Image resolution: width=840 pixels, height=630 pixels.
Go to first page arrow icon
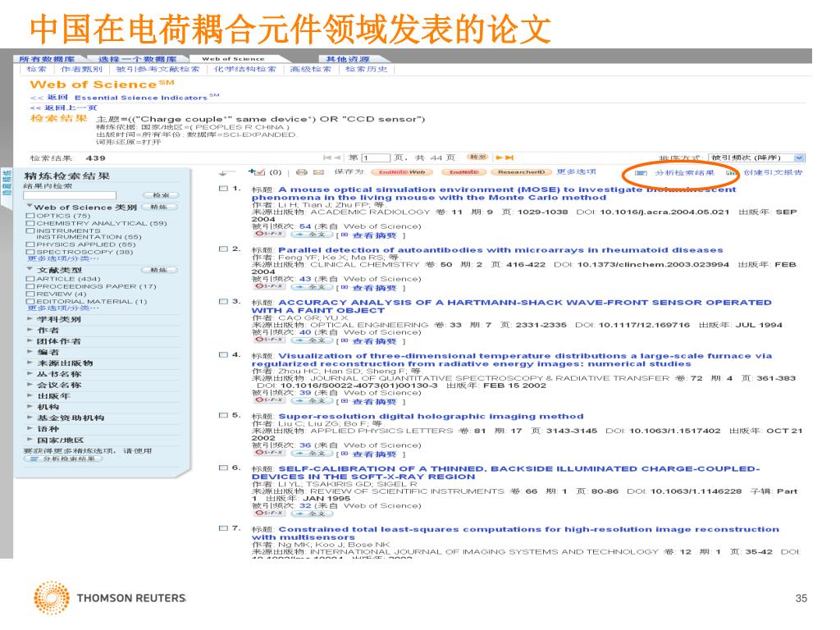326,157
